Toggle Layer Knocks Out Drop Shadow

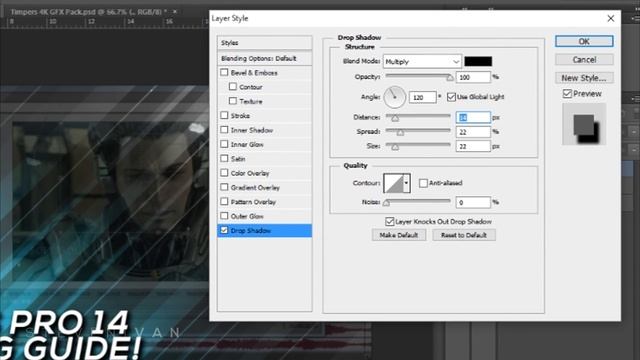point(389,221)
